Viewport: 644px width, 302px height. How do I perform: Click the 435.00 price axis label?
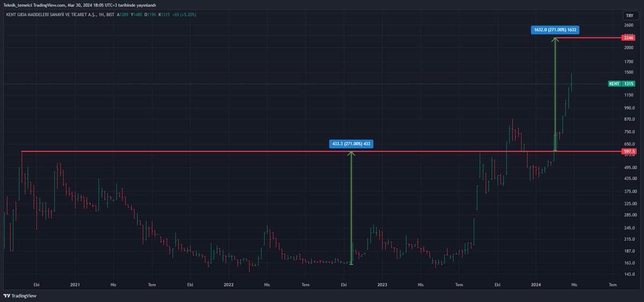pyautogui.click(x=630, y=179)
